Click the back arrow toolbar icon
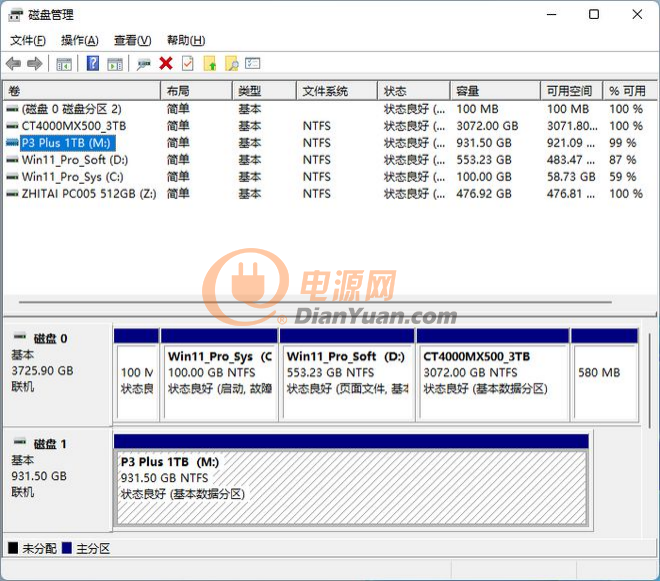The image size is (660, 581). [13, 64]
